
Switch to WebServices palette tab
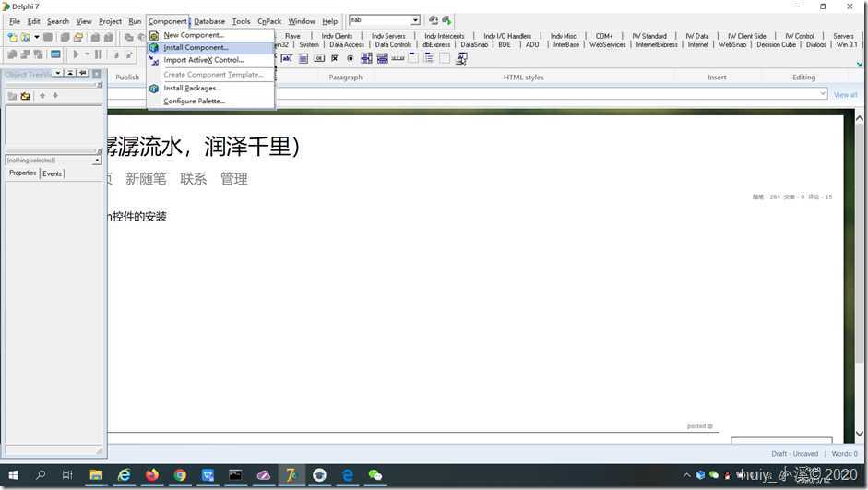(607, 44)
